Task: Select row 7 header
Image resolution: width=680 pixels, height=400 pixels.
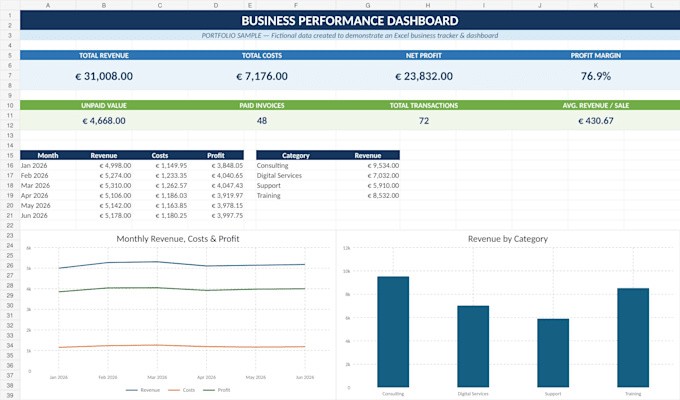Action: click(x=10, y=75)
